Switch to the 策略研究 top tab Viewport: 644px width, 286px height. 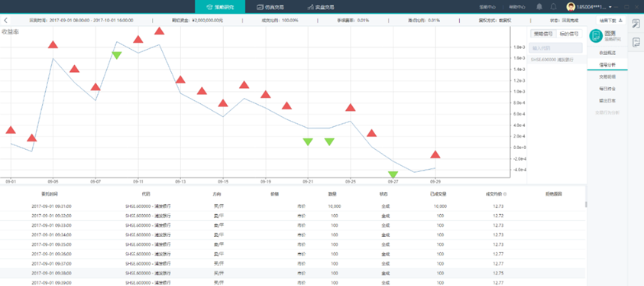coord(220,7)
